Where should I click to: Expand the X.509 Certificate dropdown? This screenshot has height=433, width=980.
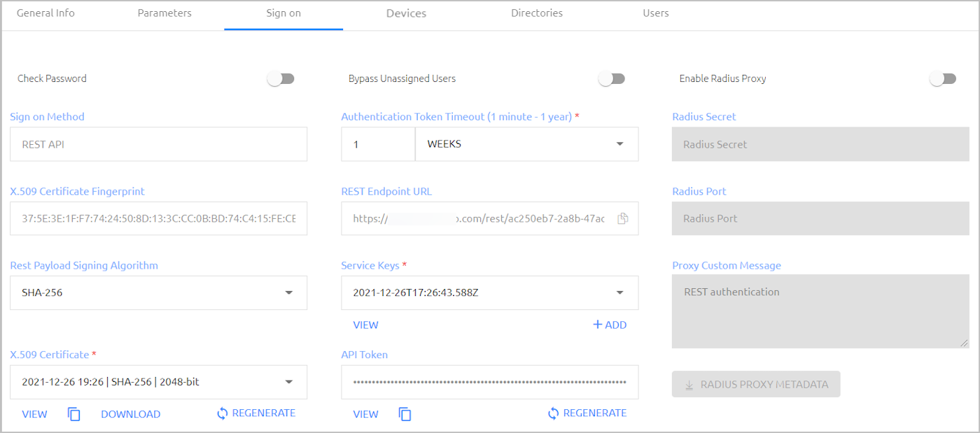tap(158, 382)
